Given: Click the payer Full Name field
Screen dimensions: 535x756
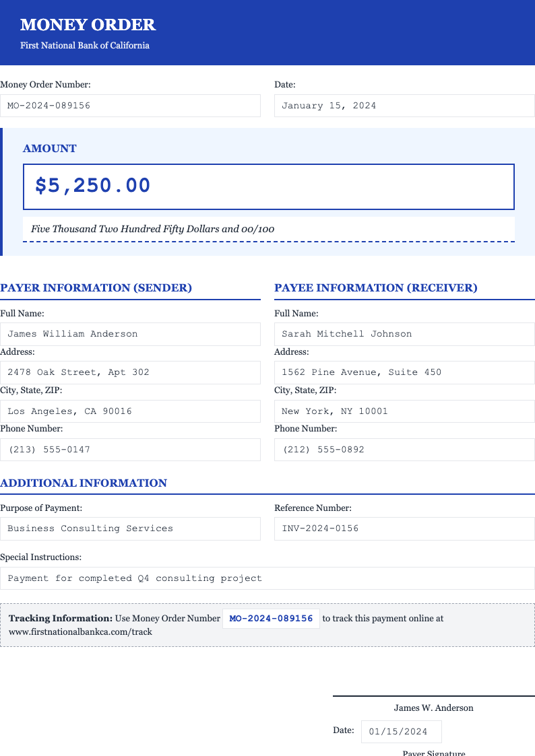Looking at the screenshot, I should click(x=131, y=334).
